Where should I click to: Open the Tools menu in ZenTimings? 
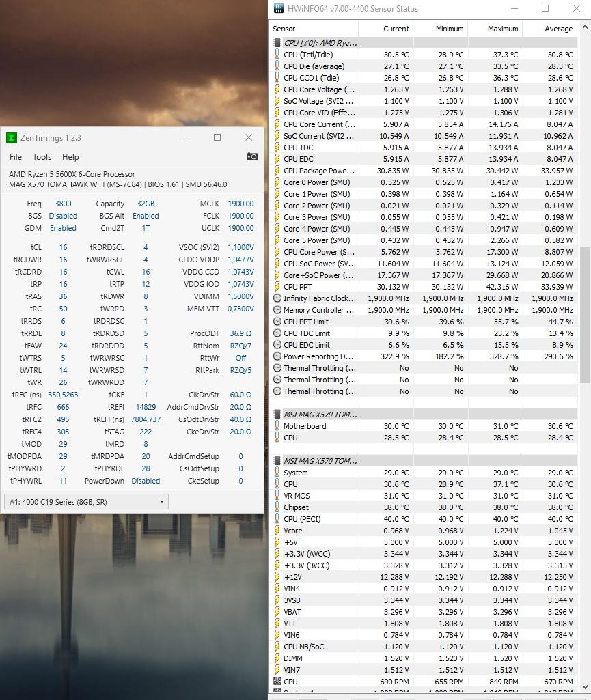tap(42, 156)
